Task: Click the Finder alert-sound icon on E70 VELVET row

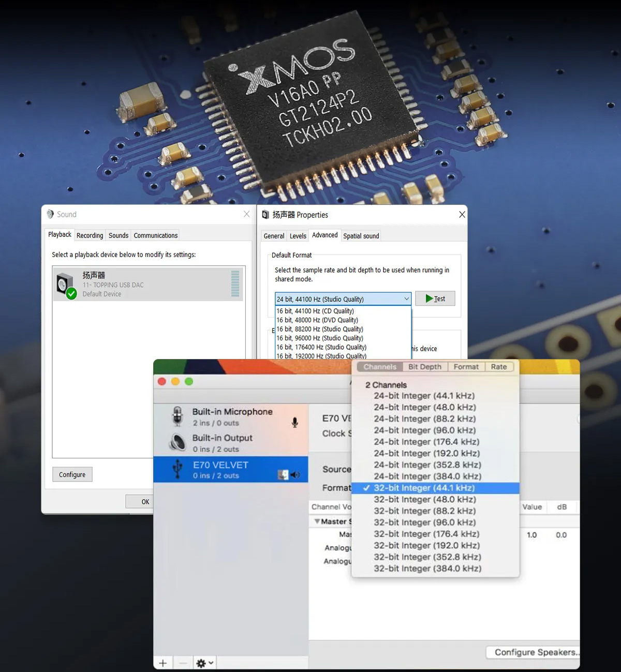Action: 283,474
